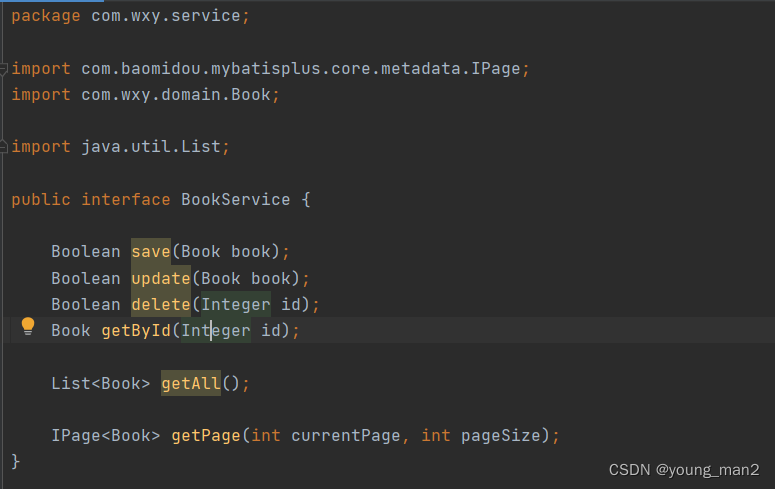Click 'IPage' in the mybatisplus import line
The width and height of the screenshot is (775, 489).
495,69
